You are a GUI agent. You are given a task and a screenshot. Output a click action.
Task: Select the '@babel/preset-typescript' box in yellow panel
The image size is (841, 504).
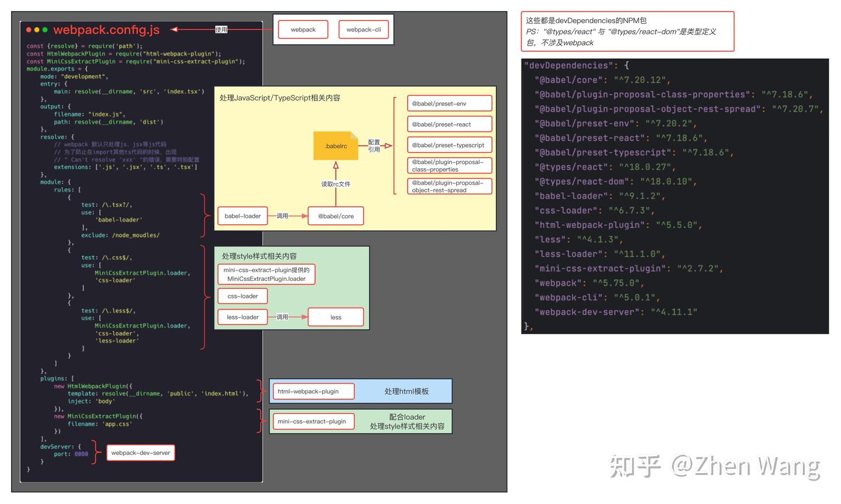coord(450,145)
